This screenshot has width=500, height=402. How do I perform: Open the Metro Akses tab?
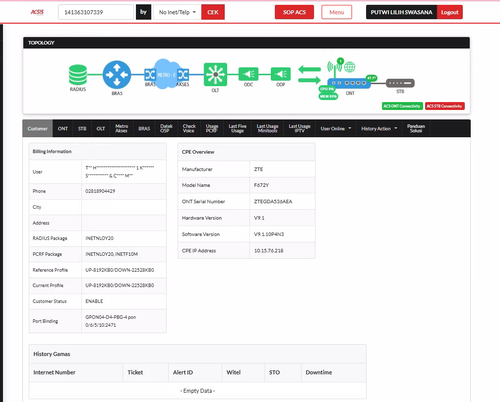(121, 129)
